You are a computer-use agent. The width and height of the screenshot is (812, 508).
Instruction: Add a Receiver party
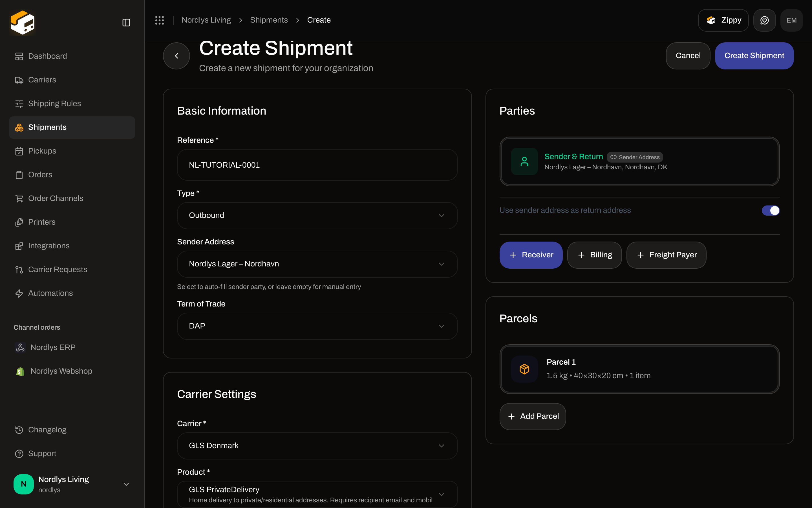(x=531, y=255)
